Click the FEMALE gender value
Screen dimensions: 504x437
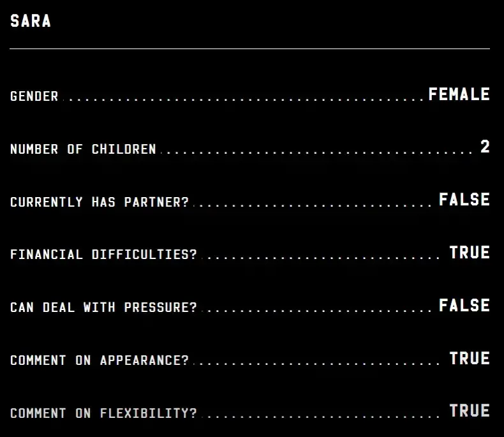pyautogui.click(x=459, y=94)
